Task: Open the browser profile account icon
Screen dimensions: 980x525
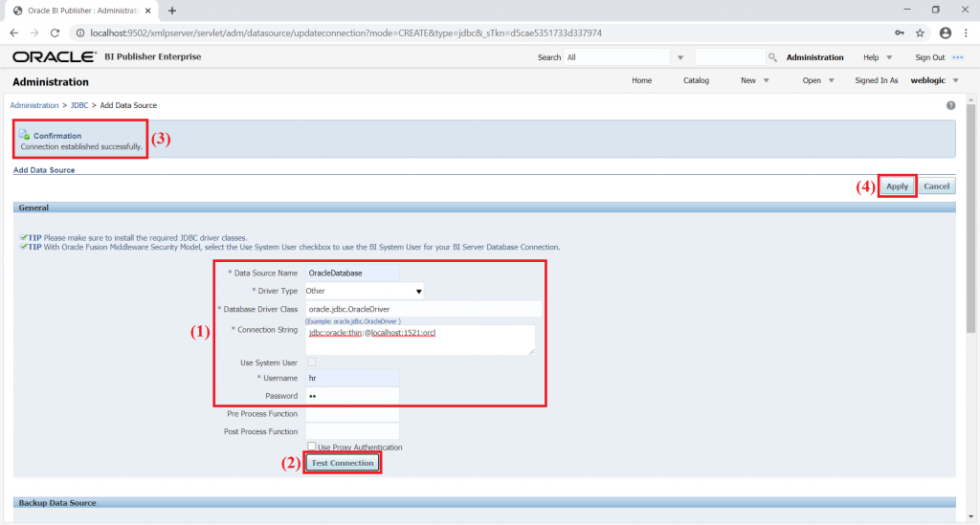Action: click(x=946, y=33)
